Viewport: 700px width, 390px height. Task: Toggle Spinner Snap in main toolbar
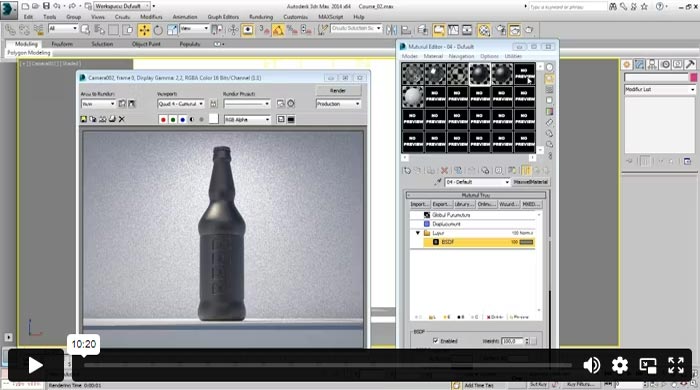click(306, 30)
